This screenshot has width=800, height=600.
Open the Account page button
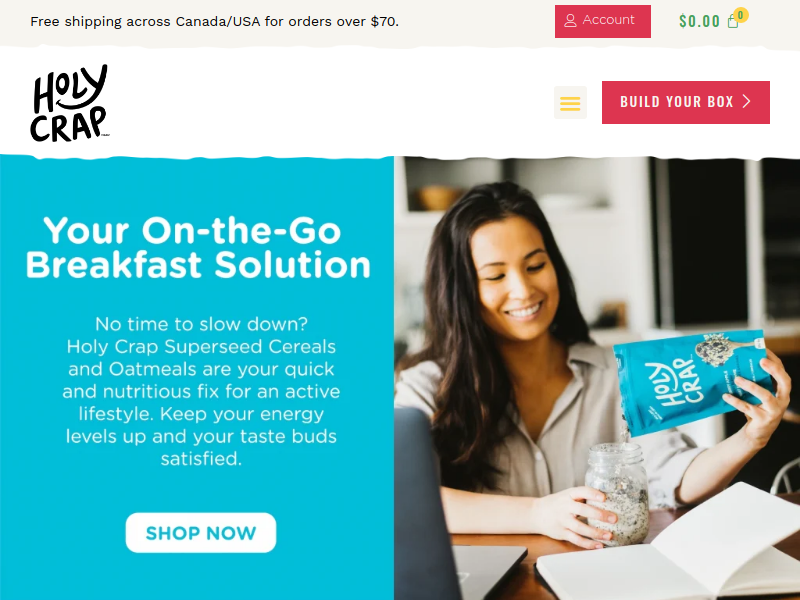pyautogui.click(x=603, y=21)
